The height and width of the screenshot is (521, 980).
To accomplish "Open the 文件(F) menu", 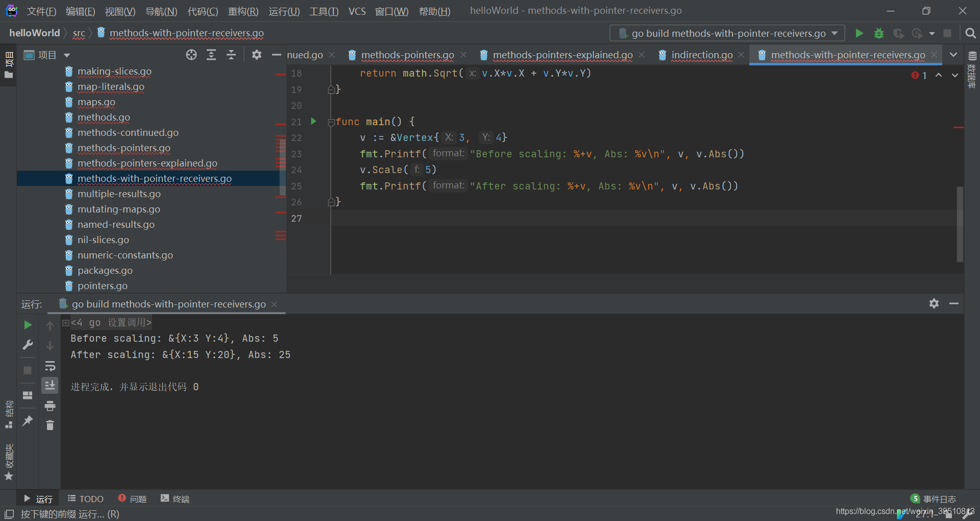I will click(41, 11).
